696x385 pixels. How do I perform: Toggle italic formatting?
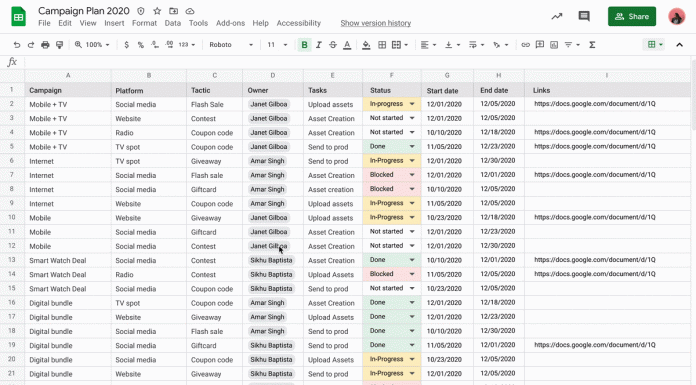click(318, 45)
